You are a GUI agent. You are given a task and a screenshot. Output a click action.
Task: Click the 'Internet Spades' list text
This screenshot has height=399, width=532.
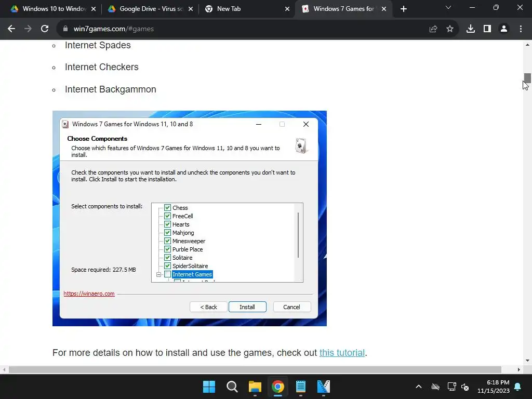(98, 45)
